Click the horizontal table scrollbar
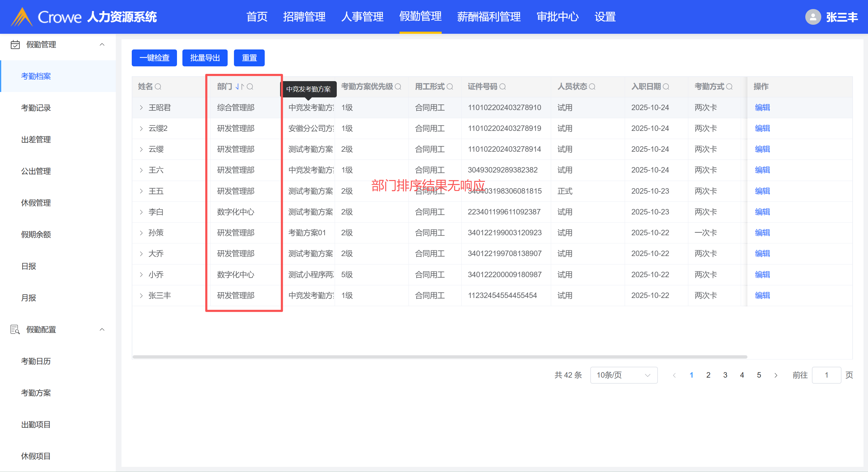Image resolution: width=868 pixels, height=472 pixels. (x=439, y=357)
